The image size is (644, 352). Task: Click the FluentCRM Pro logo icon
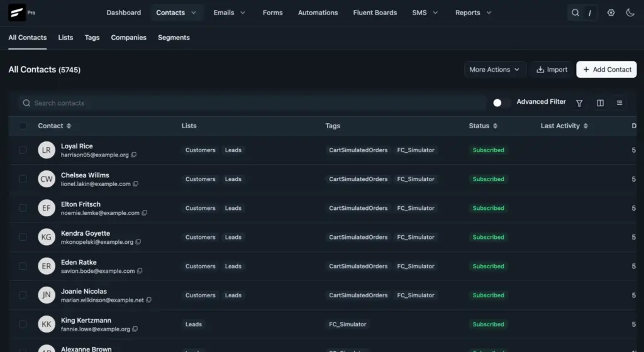click(x=17, y=13)
